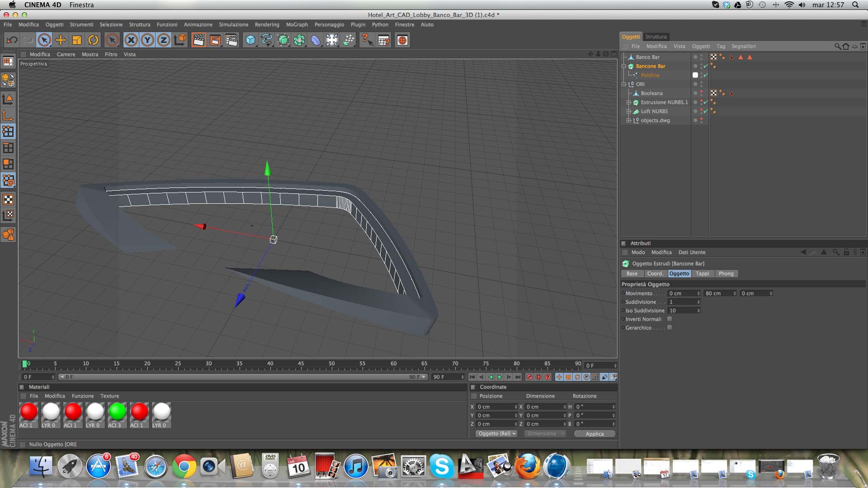
Task: Add a Cube primitive object
Action: click(x=250, y=40)
